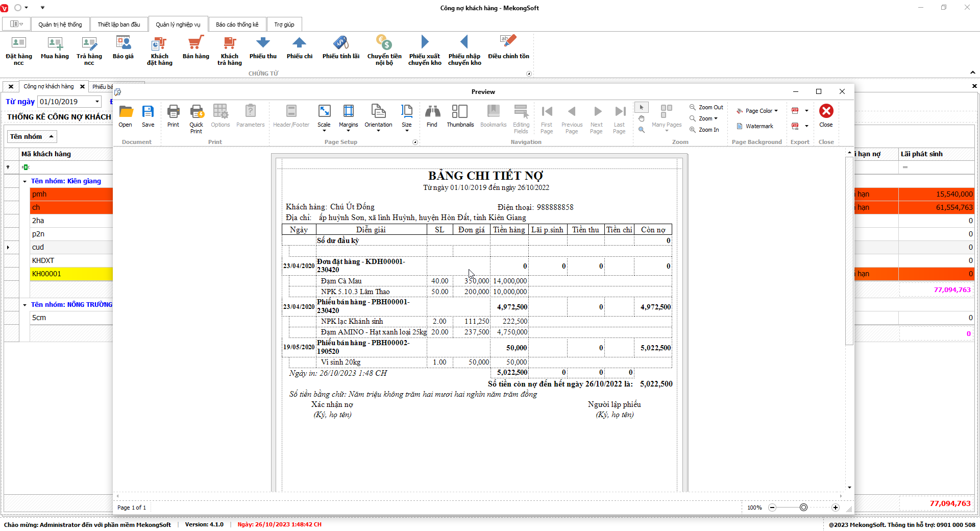Open the Thiết lập ban đầu tab
This screenshot has height=531, width=980.
coord(118,25)
